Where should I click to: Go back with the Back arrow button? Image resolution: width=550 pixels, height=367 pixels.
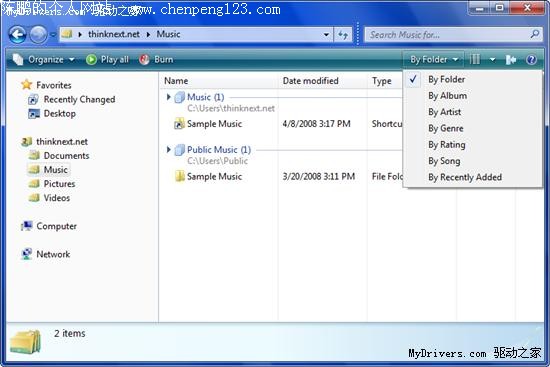click(17, 35)
